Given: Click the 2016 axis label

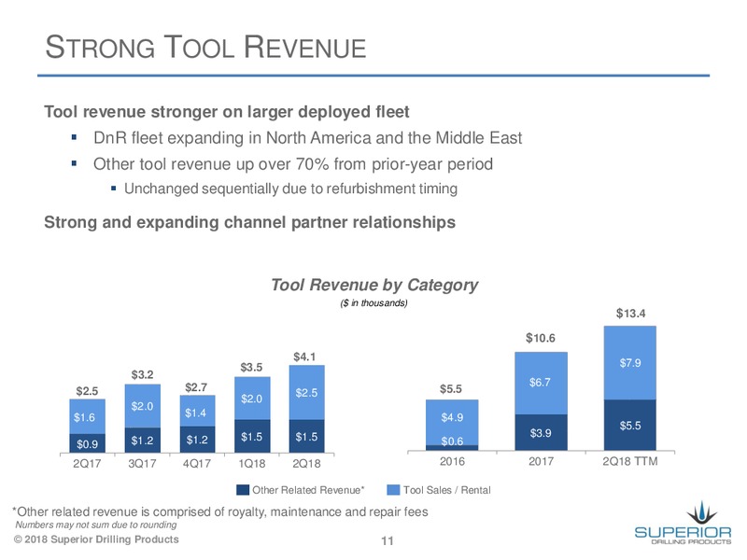Looking at the screenshot, I should 452,461.
